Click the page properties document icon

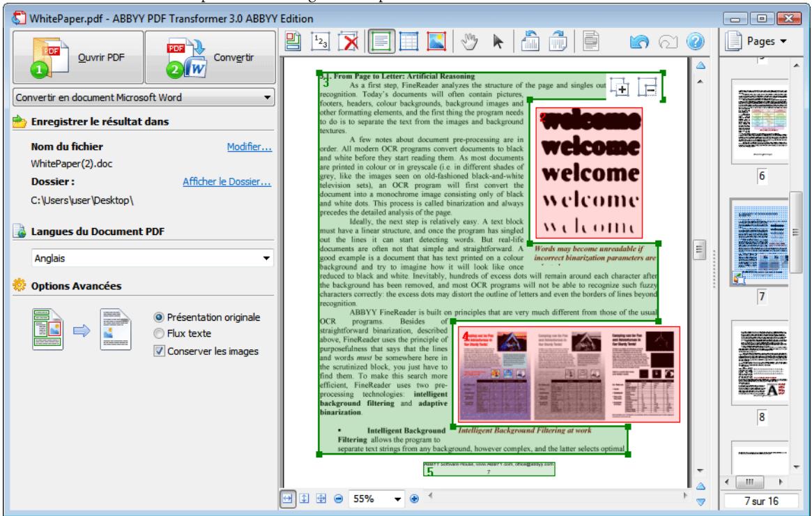click(591, 41)
